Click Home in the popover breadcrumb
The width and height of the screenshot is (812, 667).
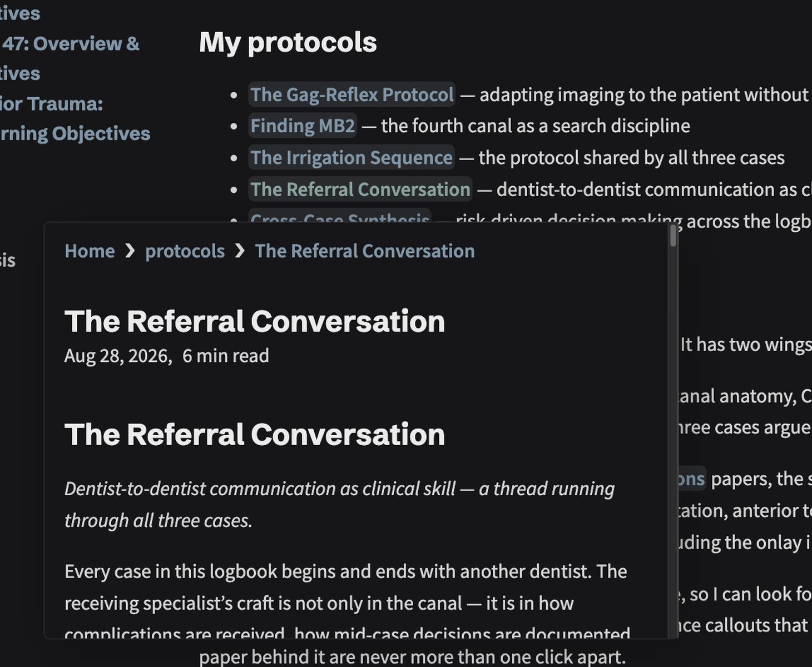click(x=90, y=251)
